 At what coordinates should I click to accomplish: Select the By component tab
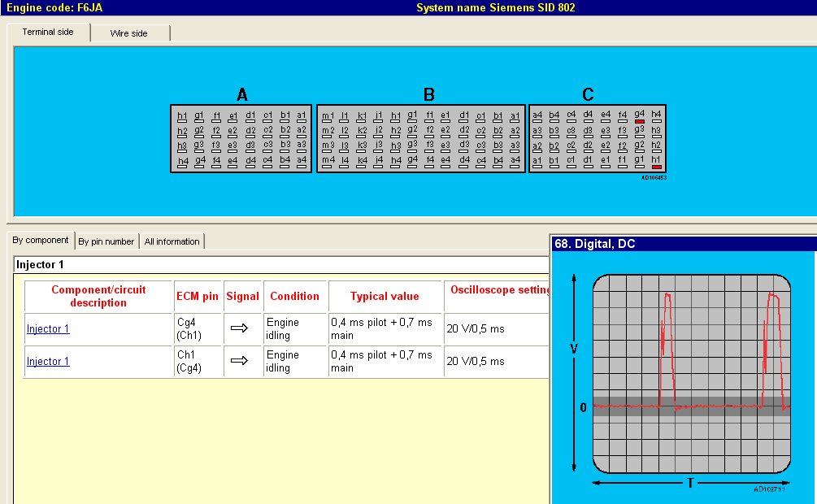(41, 241)
